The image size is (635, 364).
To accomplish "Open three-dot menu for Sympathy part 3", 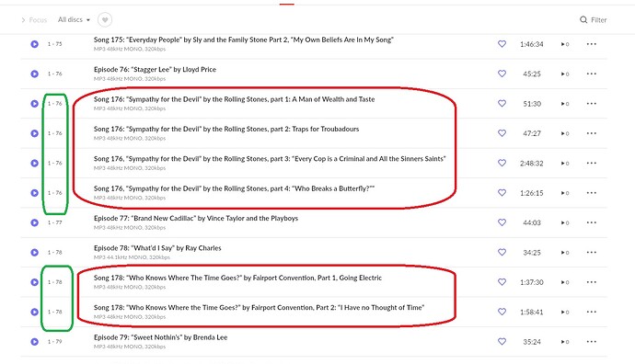I will pyautogui.click(x=591, y=163).
